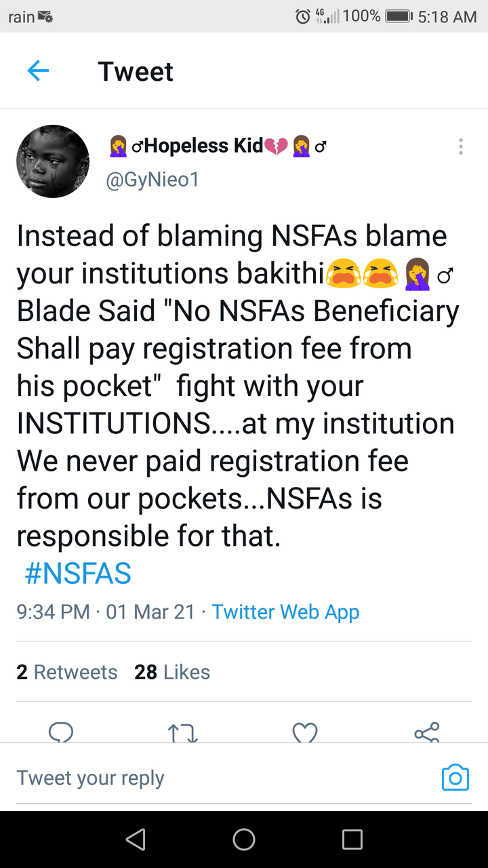Tap the Twitter Web App source link

285,612
